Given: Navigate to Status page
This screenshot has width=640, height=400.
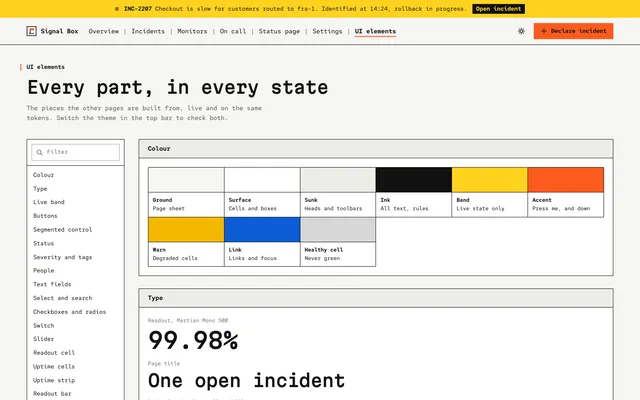Looking at the screenshot, I should tap(279, 31).
